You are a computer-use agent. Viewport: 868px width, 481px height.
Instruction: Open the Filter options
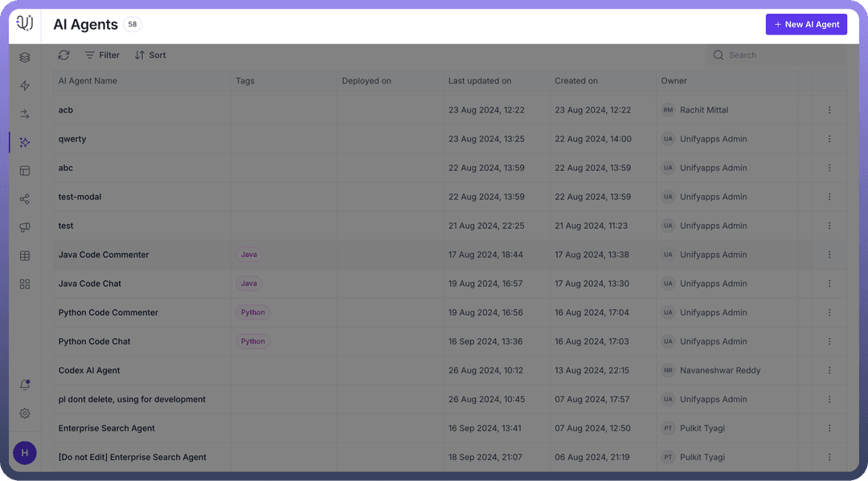[102, 55]
